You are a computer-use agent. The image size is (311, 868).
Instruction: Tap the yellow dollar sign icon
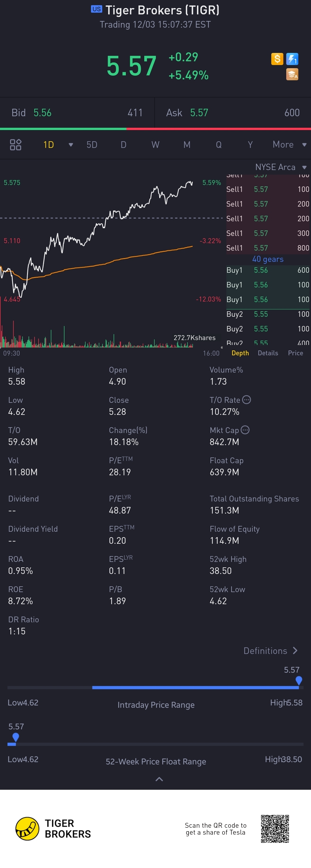point(277,59)
